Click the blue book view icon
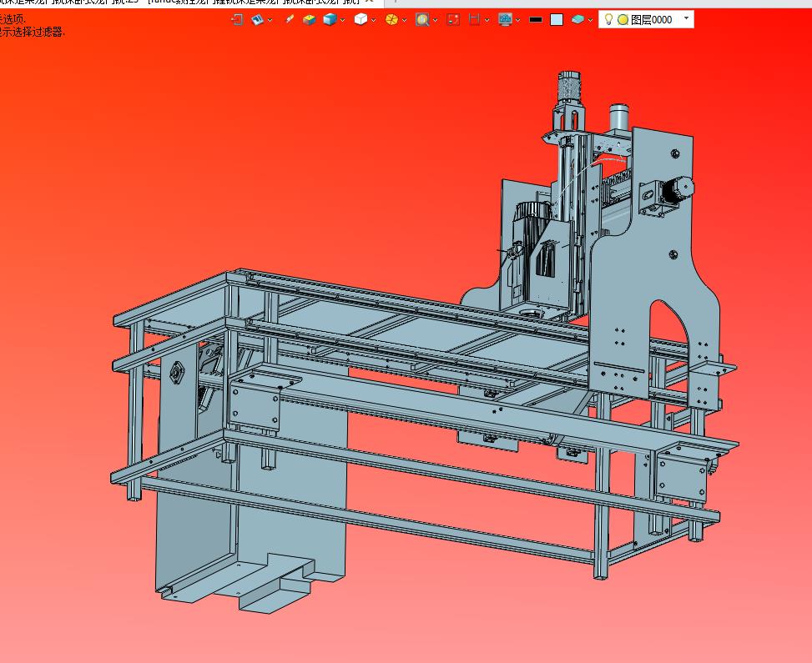This screenshot has height=663, width=812. 257,20
